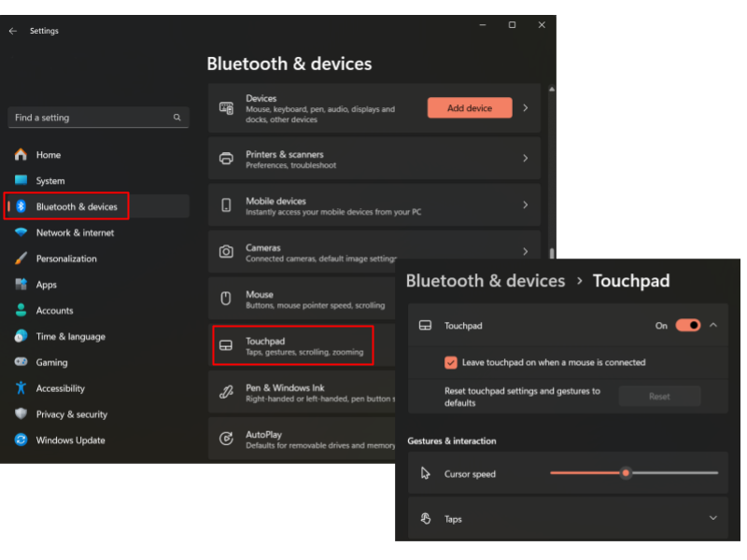Click the Find a setting search box
Screen dimensions: 747x560
98,118
